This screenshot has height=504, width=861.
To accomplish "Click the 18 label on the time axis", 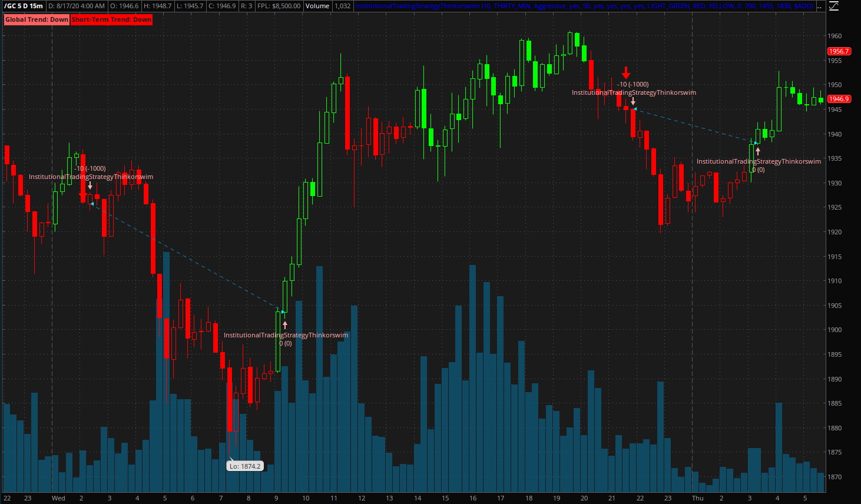I will coord(529,498).
